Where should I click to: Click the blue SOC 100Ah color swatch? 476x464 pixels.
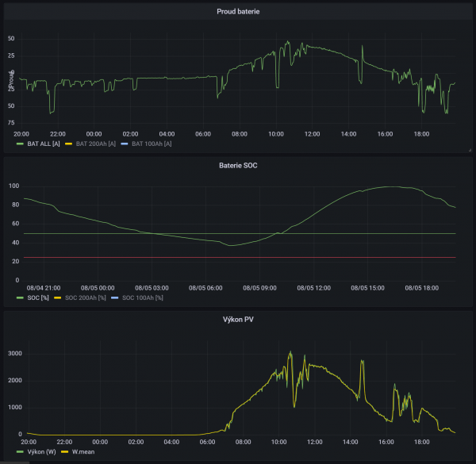click(x=115, y=297)
